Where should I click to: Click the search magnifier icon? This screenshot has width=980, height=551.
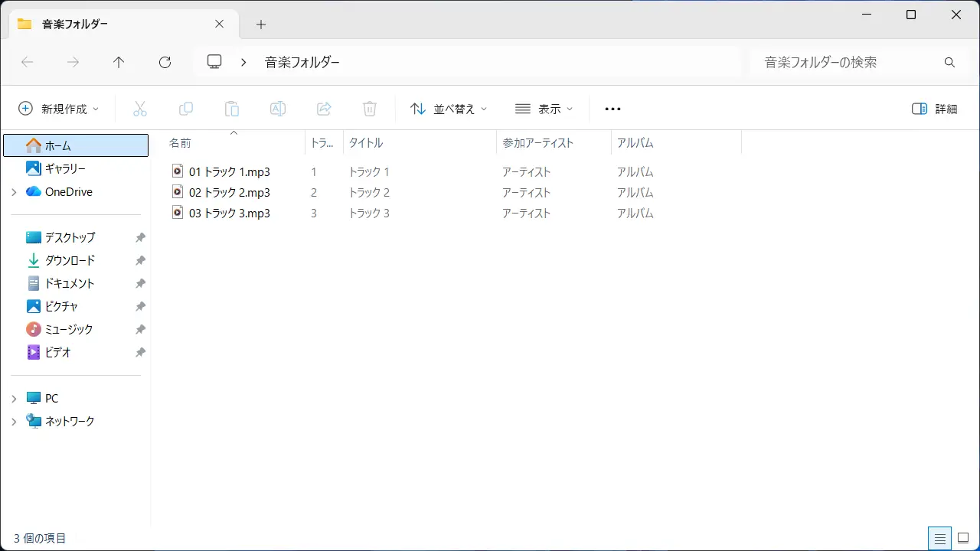[x=949, y=63]
